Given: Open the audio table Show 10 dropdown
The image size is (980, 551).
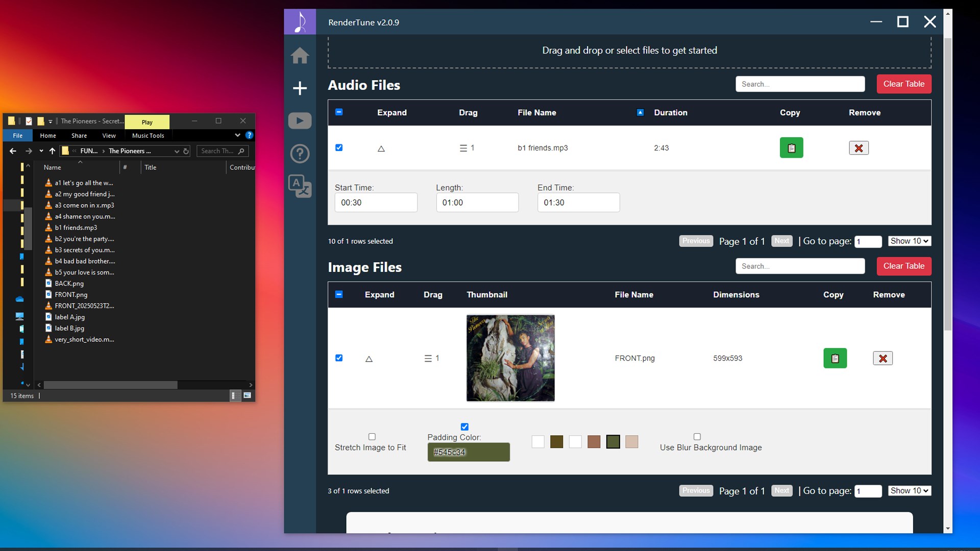Looking at the screenshot, I should [910, 241].
